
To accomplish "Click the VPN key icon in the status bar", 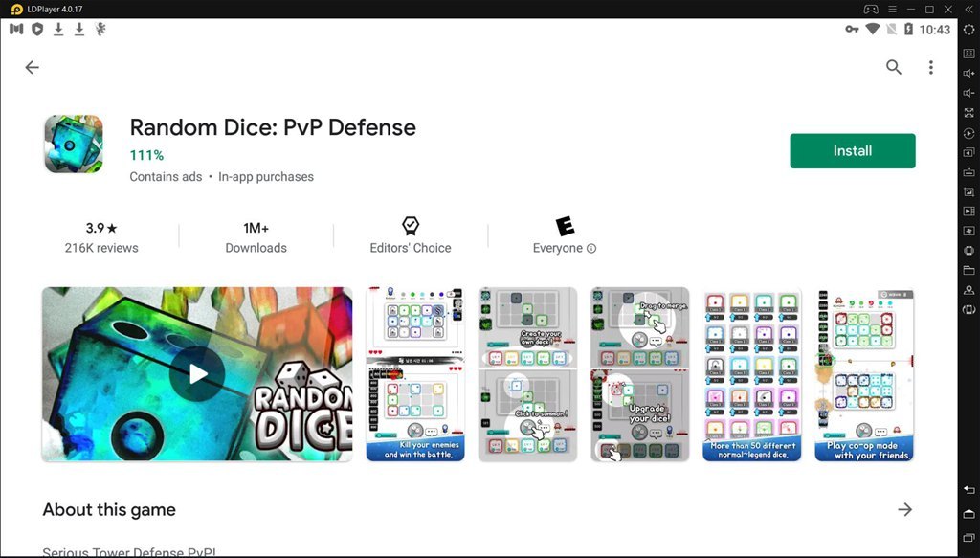I will pyautogui.click(x=852, y=29).
